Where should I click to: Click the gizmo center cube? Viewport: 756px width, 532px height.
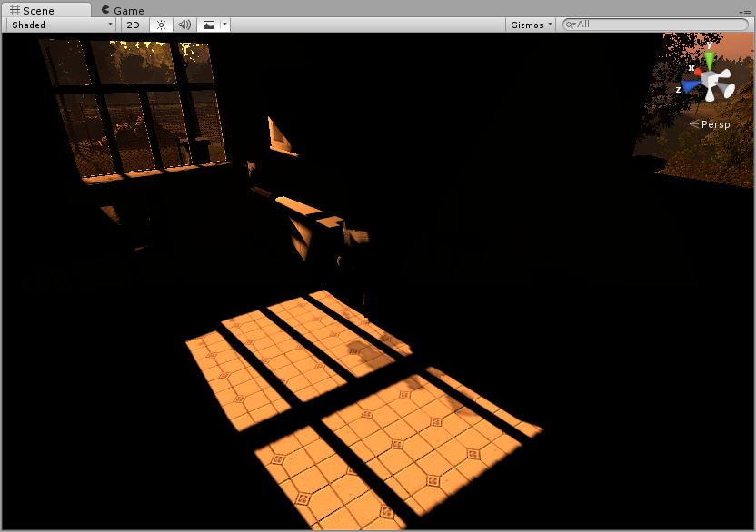pyautogui.click(x=711, y=80)
